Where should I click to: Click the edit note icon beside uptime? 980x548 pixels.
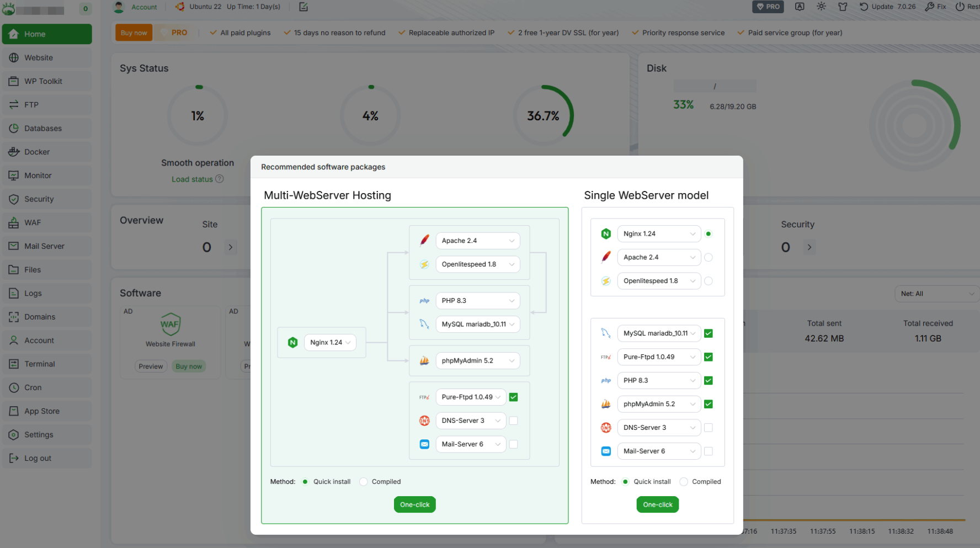(x=303, y=7)
